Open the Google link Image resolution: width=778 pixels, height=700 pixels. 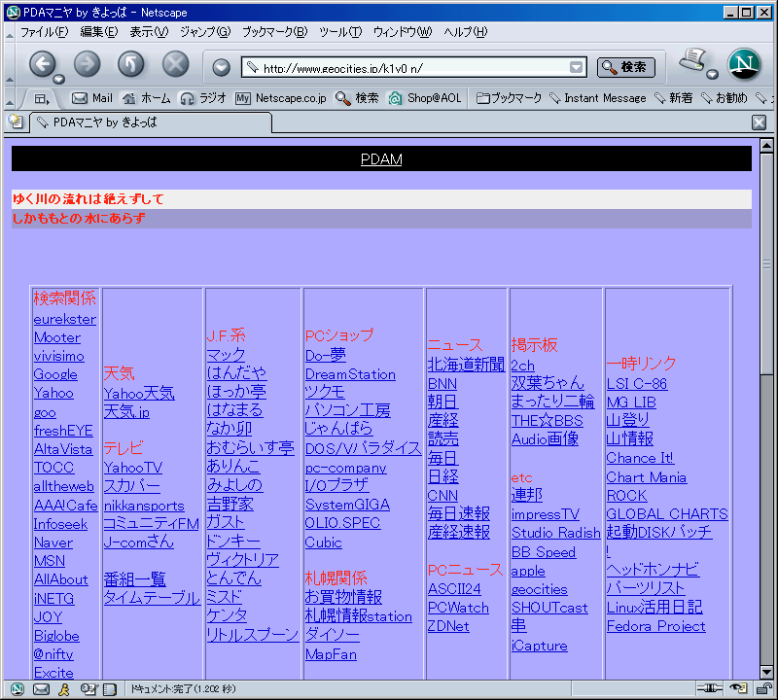(55, 374)
